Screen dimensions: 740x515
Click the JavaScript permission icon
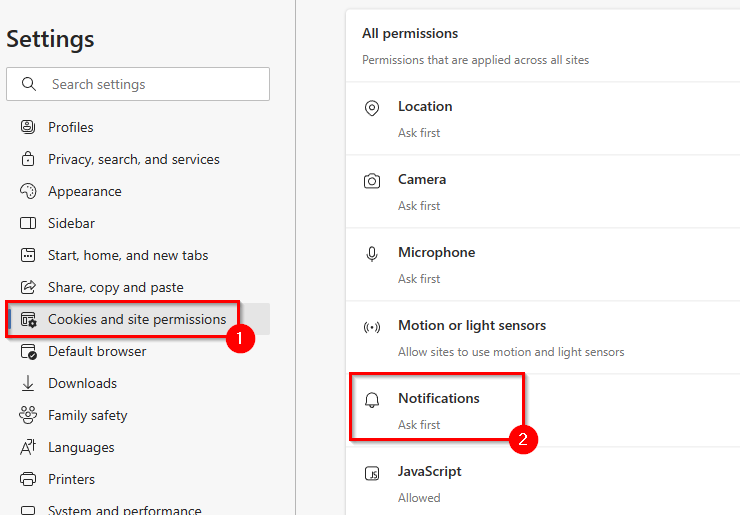coord(372,473)
